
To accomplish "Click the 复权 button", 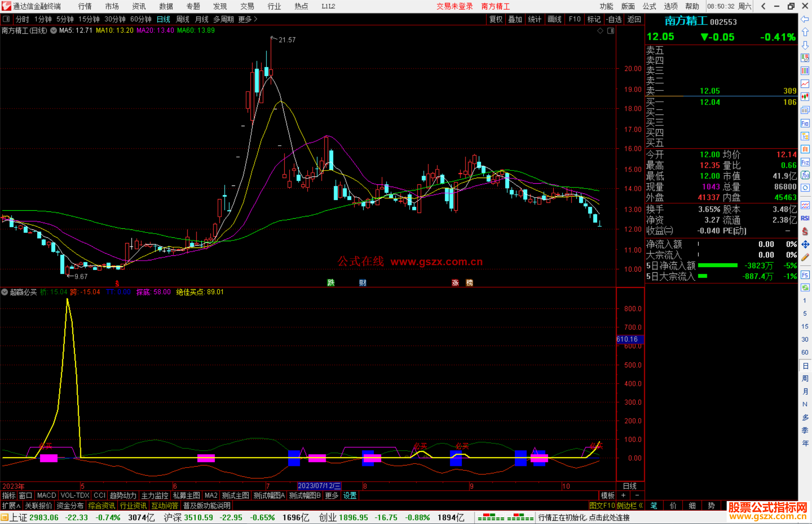I will pos(496,19).
